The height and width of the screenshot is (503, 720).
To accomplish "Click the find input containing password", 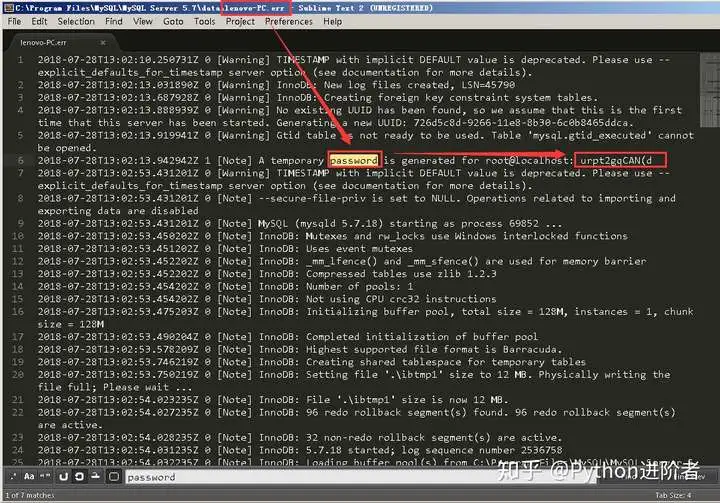I will [361, 477].
